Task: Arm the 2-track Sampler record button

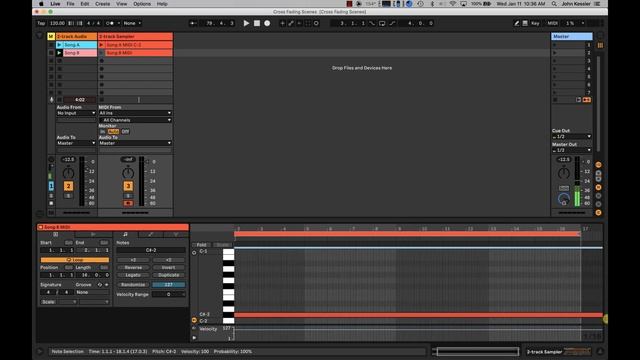Action: coord(128,203)
